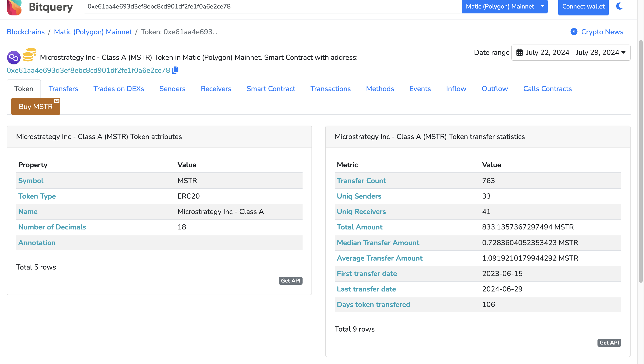Open the Outflow tab
Image resolution: width=644 pixels, height=364 pixels.
[495, 89]
